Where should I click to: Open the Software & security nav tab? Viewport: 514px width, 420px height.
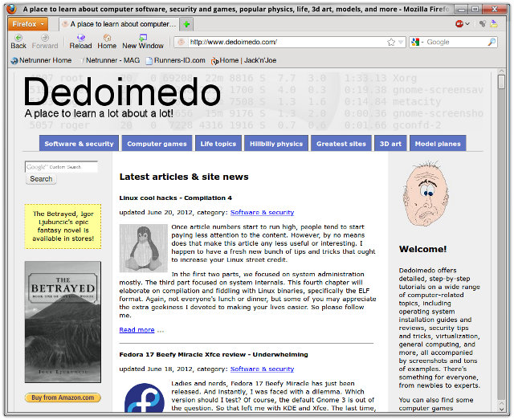tap(79, 143)
